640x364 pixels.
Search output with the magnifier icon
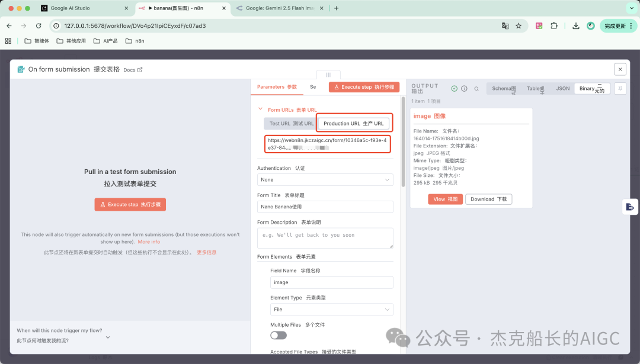click(476, 88)
